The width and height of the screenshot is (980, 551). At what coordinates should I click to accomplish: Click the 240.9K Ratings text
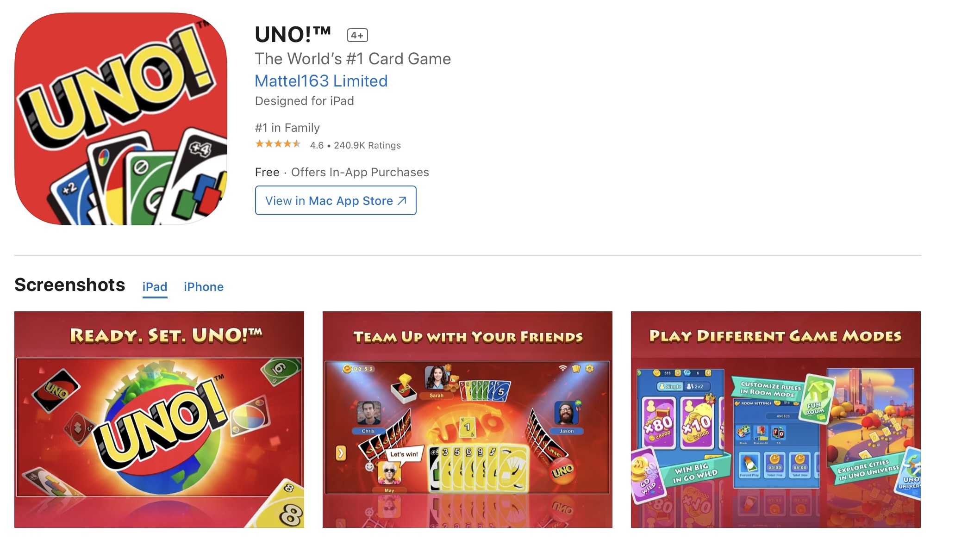click(367, 145)
